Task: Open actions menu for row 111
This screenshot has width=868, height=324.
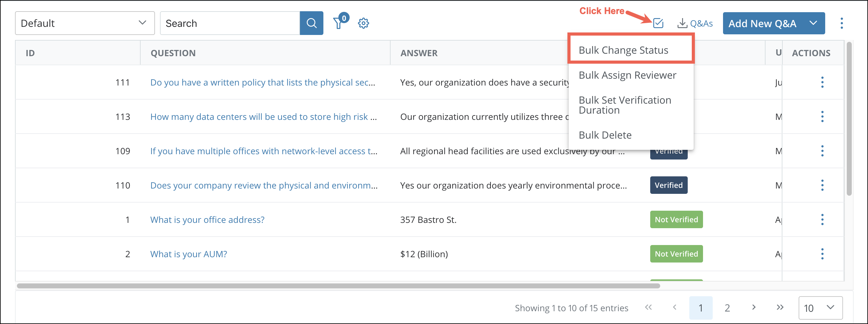Action: 822,82
